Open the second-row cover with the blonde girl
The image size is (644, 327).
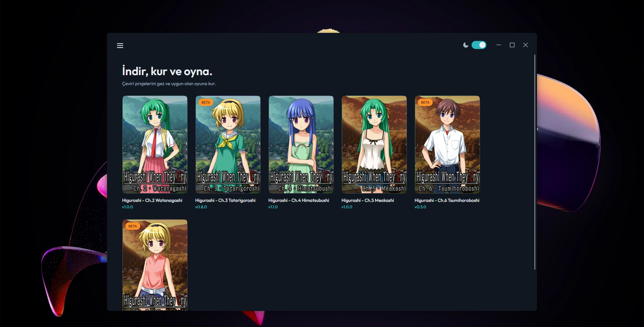(x=155, y=265)
